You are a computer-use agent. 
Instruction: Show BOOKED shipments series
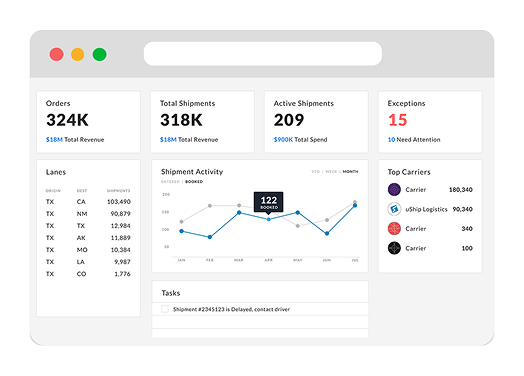point(194,181)
